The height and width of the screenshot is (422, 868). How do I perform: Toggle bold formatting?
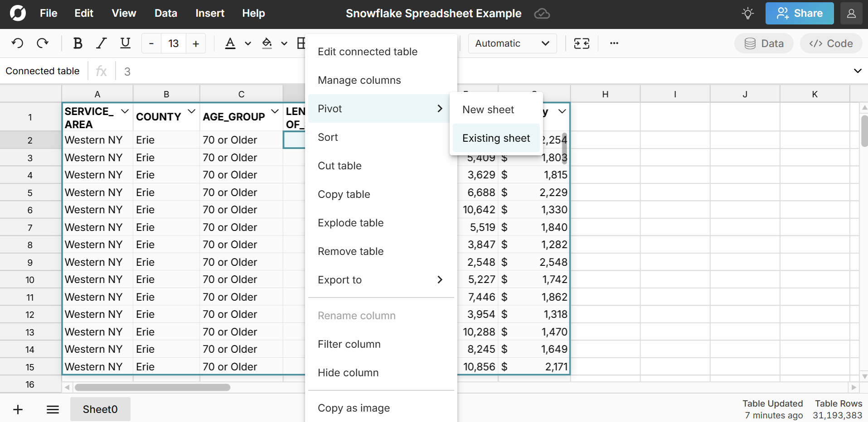(x=78, y=43)
